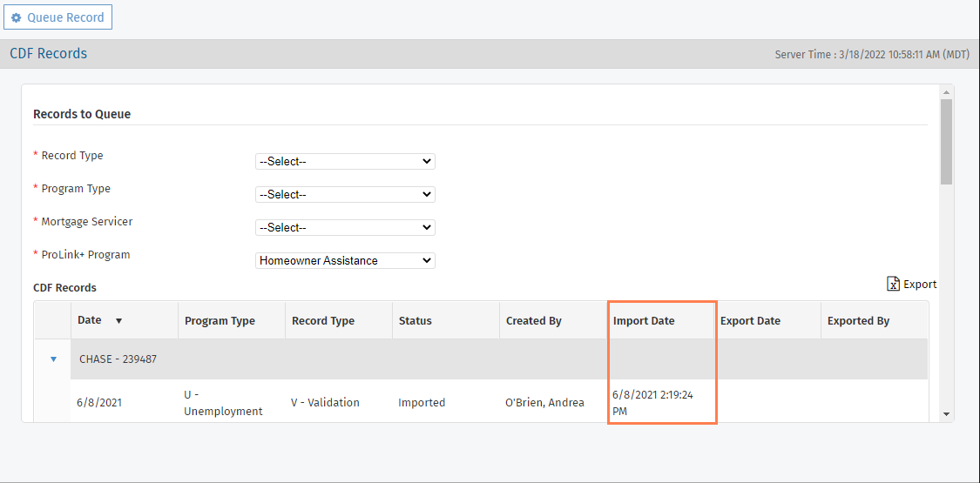Click the Queue Record button
This screenshot has height=483, width=980.
pyautogui.click(x=57, y=17)
